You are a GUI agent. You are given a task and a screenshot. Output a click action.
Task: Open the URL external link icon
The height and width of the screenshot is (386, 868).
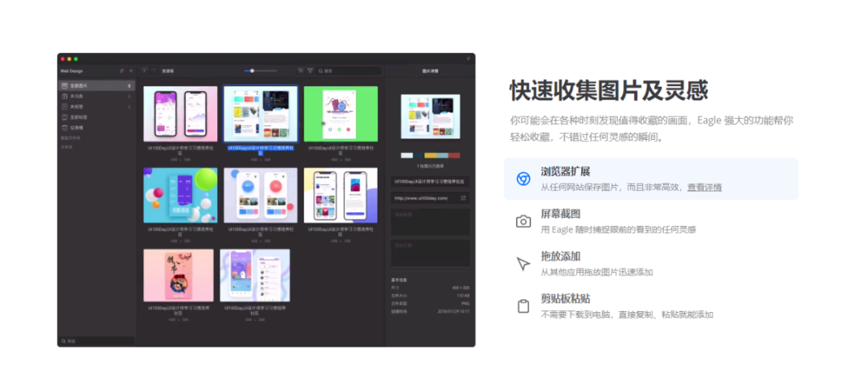464,198
